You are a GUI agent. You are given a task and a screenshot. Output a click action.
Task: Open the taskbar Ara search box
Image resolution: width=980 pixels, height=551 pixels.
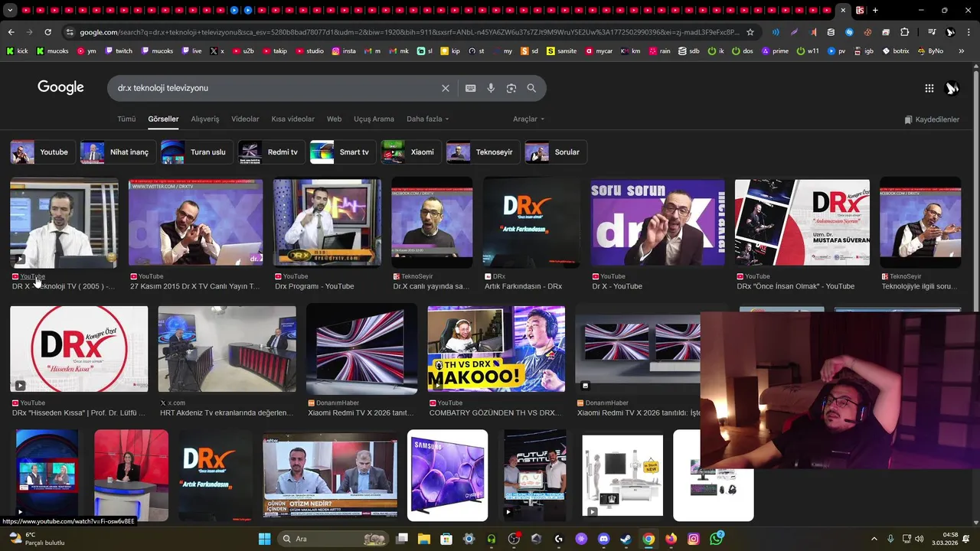click(333, 539)
